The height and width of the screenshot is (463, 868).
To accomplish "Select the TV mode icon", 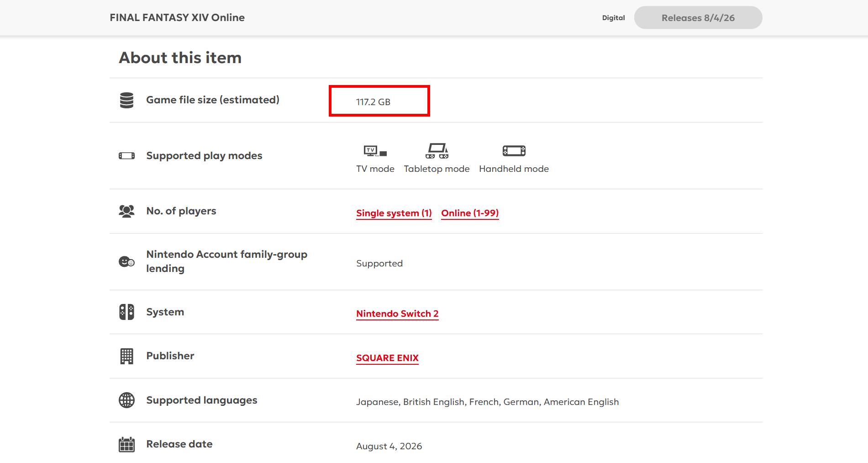I will pos(375,151).
